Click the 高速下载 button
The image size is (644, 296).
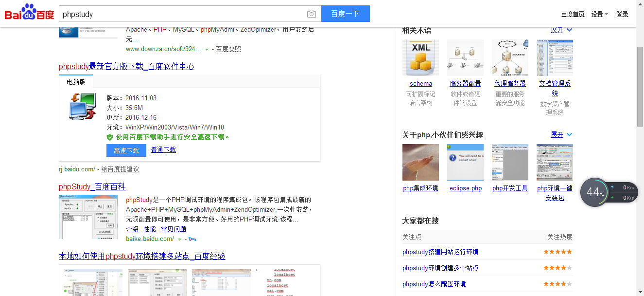tap(126, 150)
